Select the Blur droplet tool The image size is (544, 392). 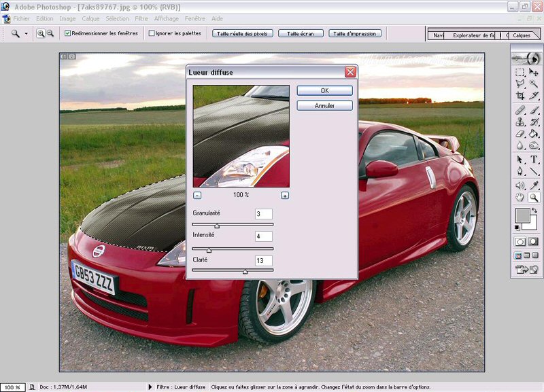point(520,145)
